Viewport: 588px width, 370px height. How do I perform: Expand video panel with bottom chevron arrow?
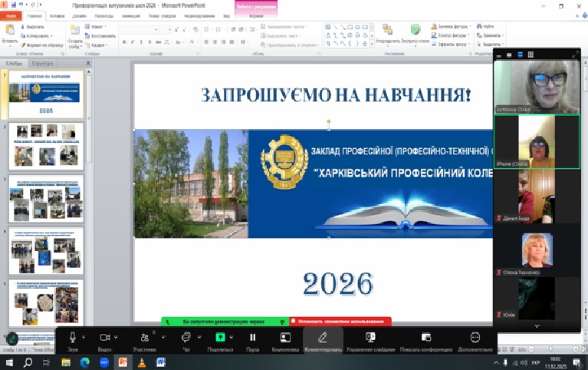pyautogui.click(x=537, y=326)
